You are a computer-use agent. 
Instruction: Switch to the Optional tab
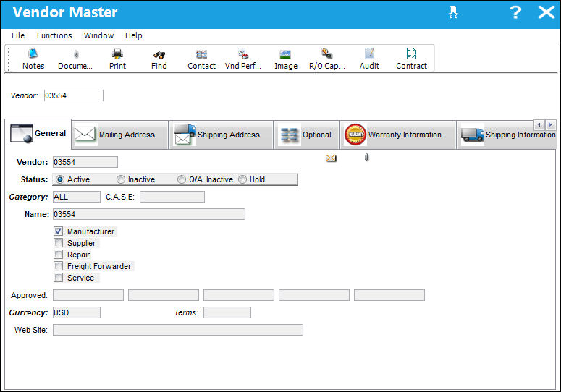pos(307,135)
